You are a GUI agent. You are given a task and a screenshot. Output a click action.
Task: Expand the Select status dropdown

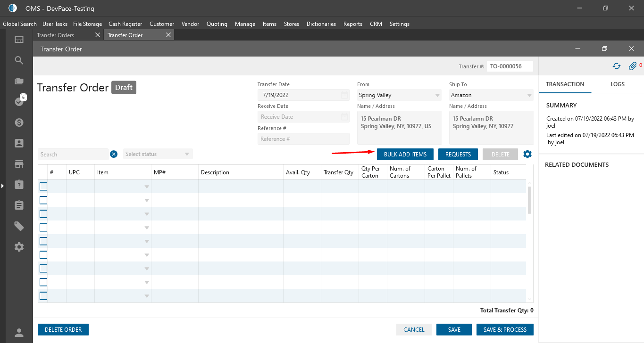[x=158, y=154]
